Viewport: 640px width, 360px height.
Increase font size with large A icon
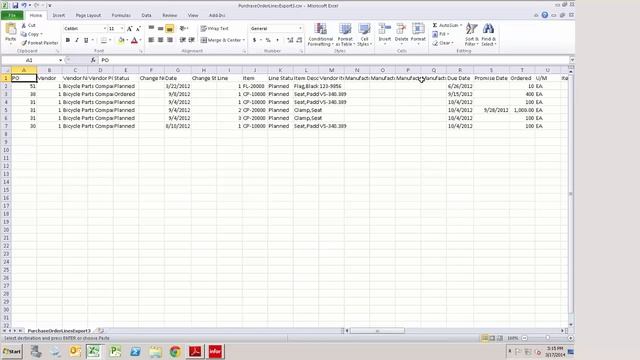click(x=129, y=29)
